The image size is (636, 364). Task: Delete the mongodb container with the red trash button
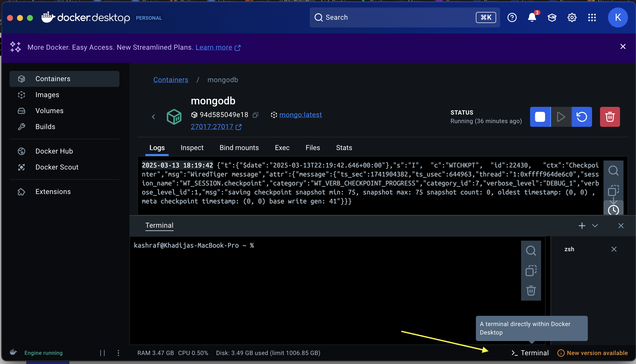tap(610, 117)
